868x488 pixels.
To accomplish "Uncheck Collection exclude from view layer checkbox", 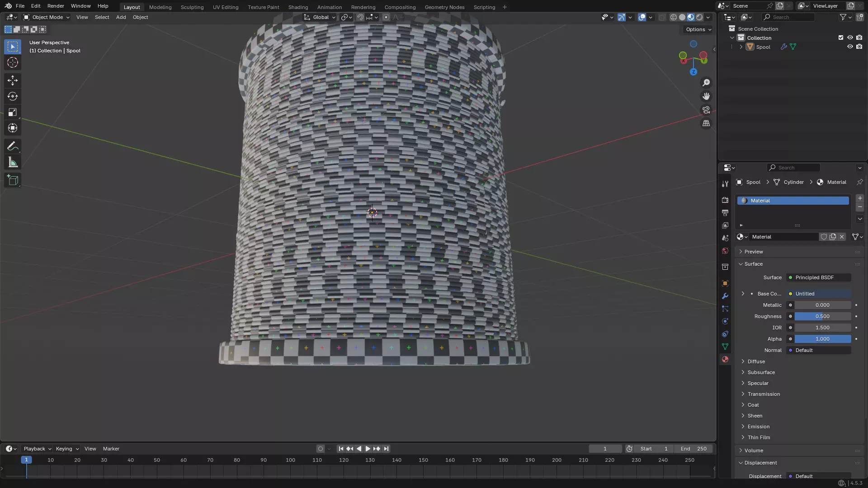I will click(x=841, y=38).
